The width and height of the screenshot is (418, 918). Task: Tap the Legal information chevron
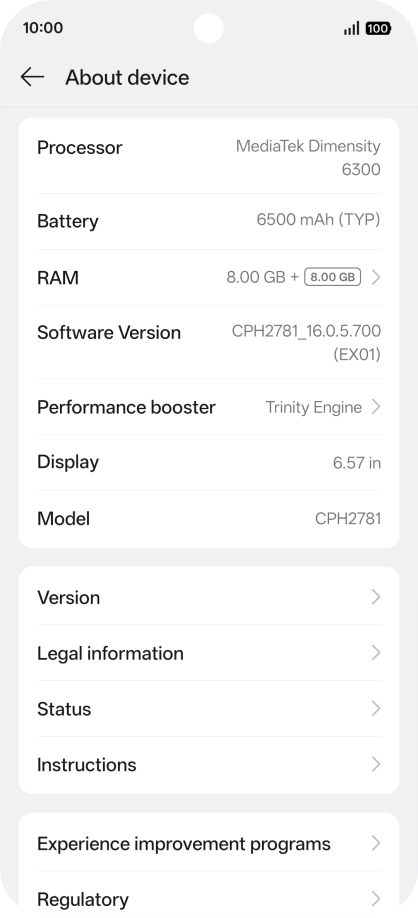(x=376, y=653)
